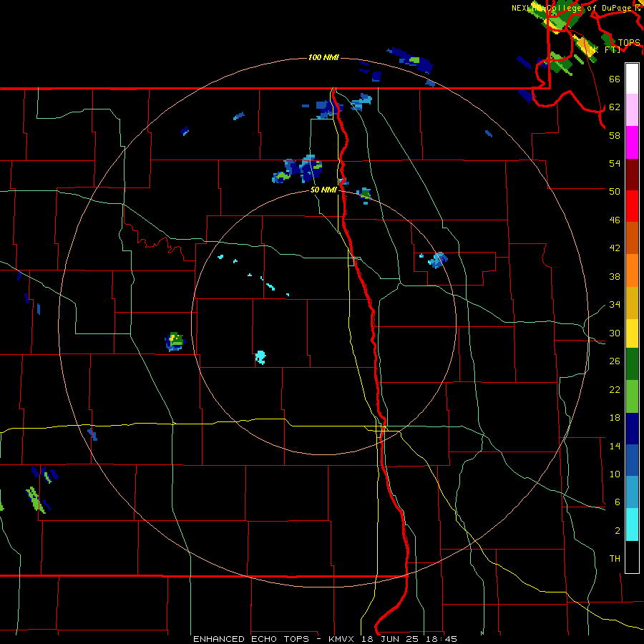644x644 pixels.
Task: Click the legend value "14"
Action: pyautogui.click(x=615, y=446)
